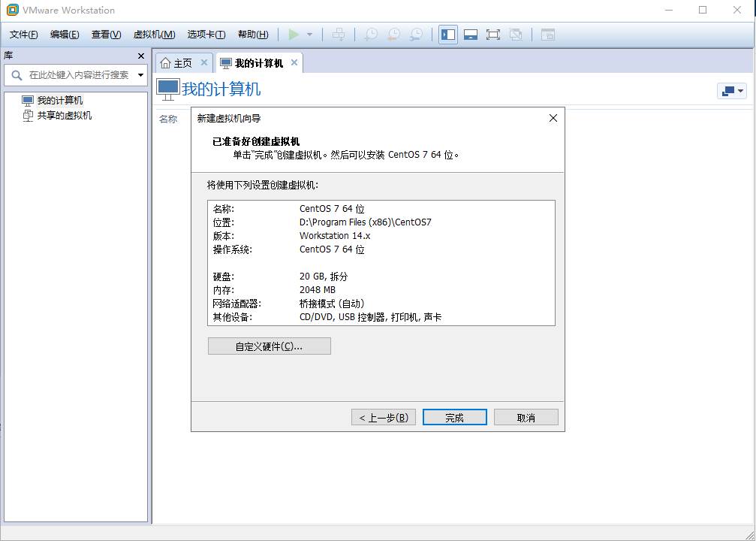Viewport: 756px width, 541px height.
Task: Click the 硬盘 value 20 GB, 拆分
Action: (324, 277)
